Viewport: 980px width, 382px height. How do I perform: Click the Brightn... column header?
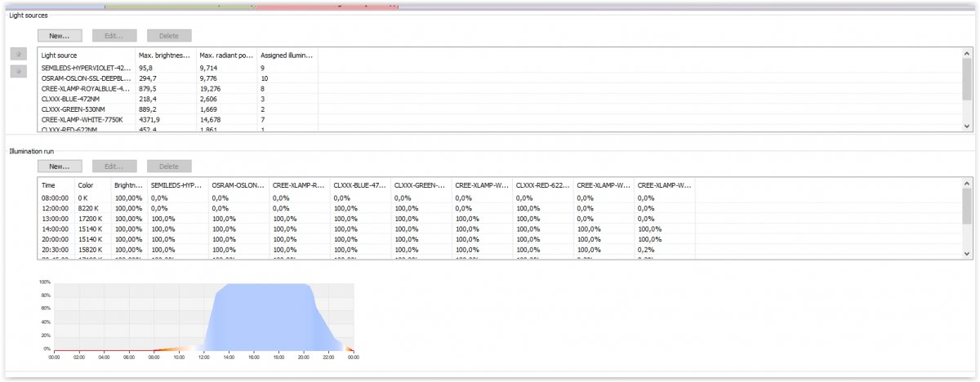[x=129, y=185]
